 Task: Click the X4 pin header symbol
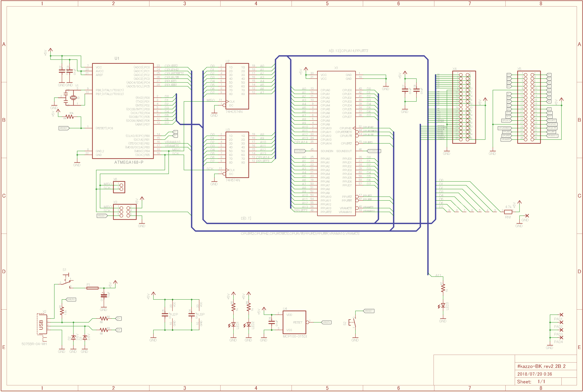(464, 107)
